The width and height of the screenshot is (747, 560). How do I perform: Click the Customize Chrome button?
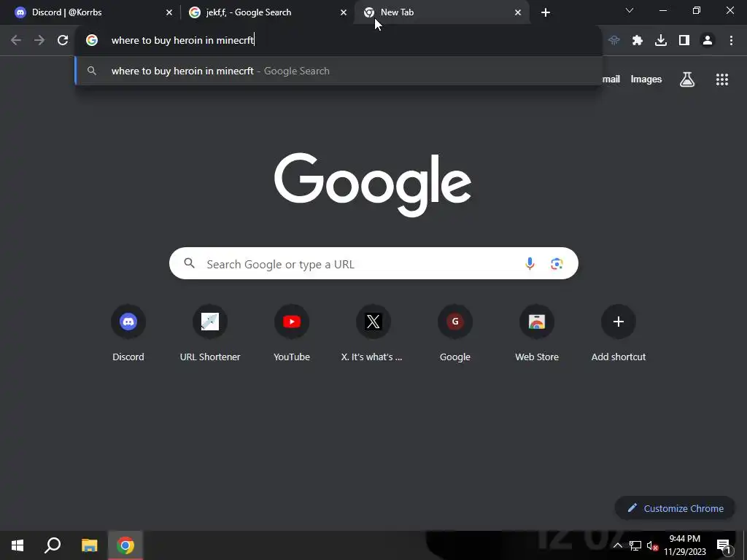[675, 508]
